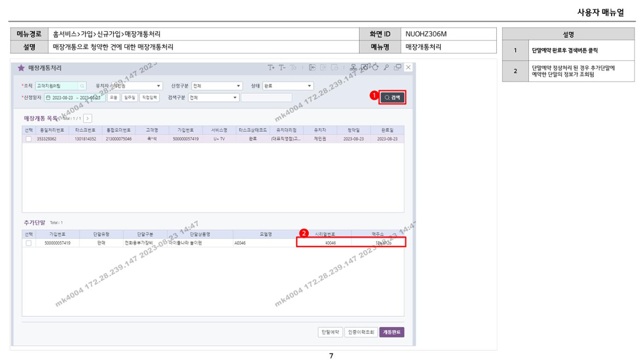Click the U+ TV service cell
Image resolution: width=644 pixels, height=362 pixels.
click(x=219, y=139)
